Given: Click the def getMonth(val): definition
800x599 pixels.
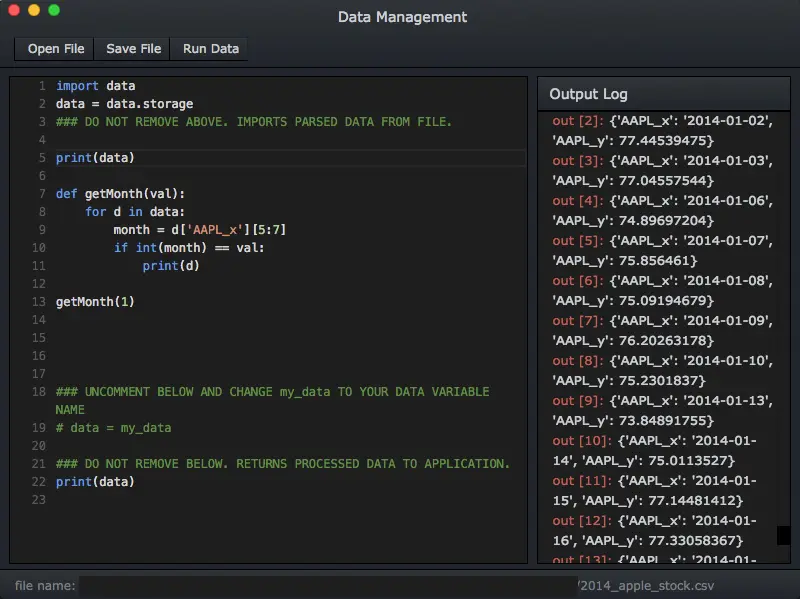Looking at the screenshot, I should pyautogui.click(x=120, y=193).
